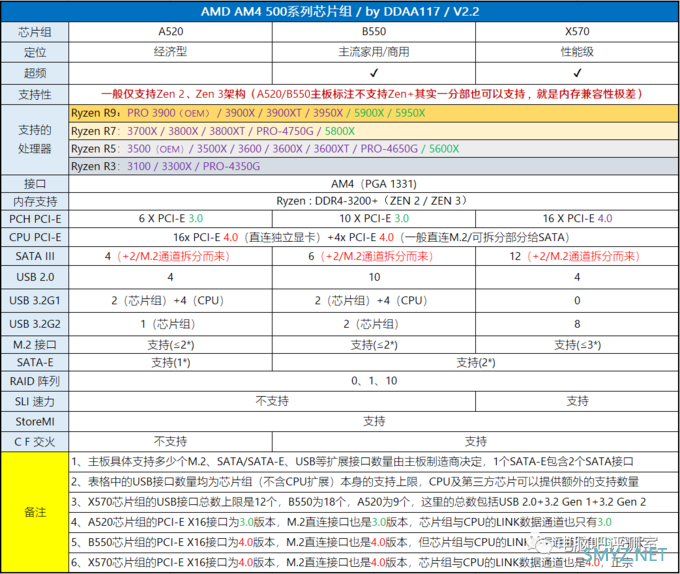The height and width of the screenshot is (574, 680).
Task: Click the '6 X PCI-E 3.0' cell
Action: [x=170, y=219]
